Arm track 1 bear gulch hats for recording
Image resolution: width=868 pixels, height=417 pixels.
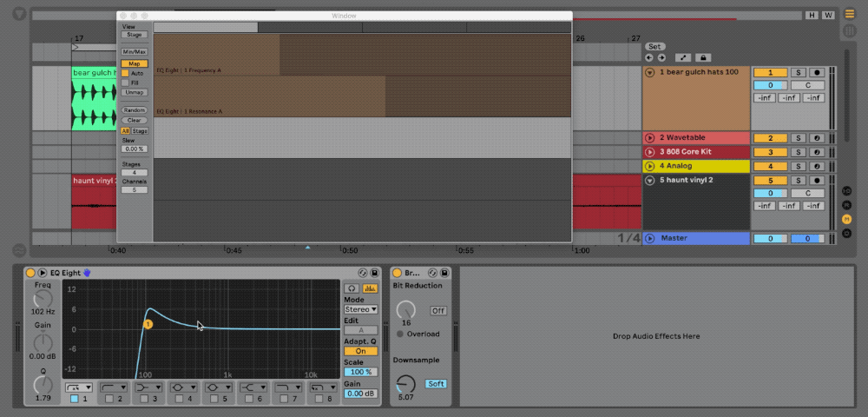816,72
